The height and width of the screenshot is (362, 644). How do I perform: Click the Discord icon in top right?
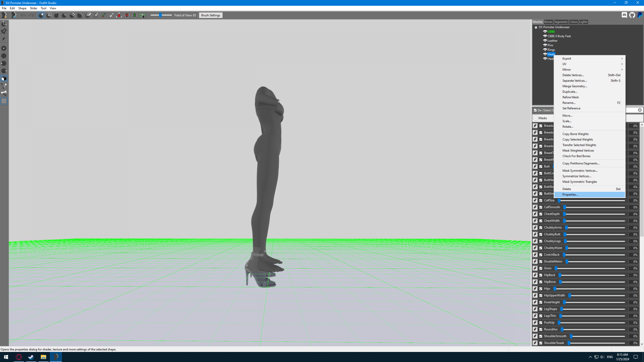[x=624, y=15]
